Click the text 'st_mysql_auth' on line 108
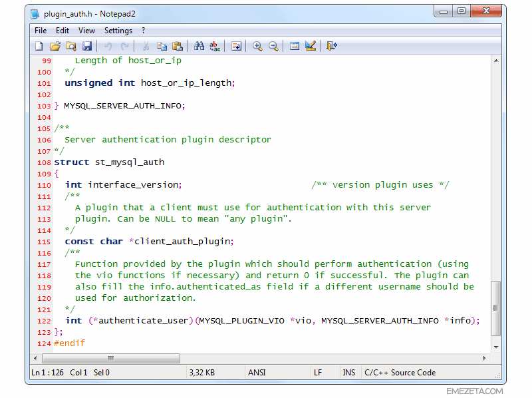This screenshot has width=532, height=398. [x=130, y=162]
